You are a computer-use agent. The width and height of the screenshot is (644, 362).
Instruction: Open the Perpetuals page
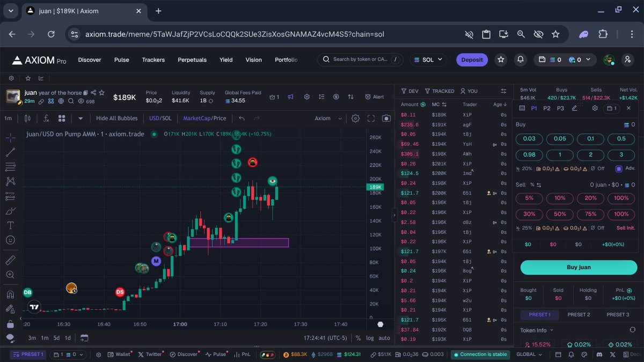click(x=192, y=60)
